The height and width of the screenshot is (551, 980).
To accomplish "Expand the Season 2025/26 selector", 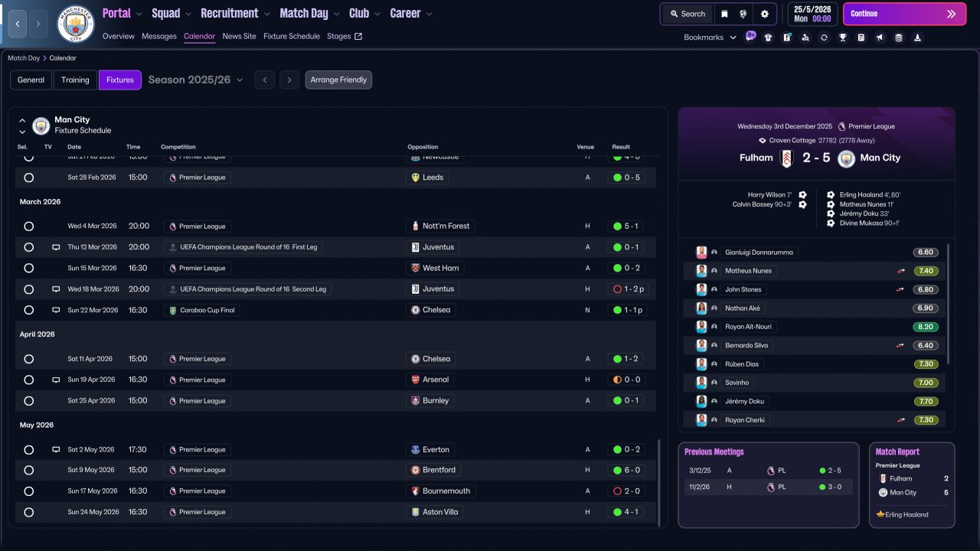I will pos(196,80).
